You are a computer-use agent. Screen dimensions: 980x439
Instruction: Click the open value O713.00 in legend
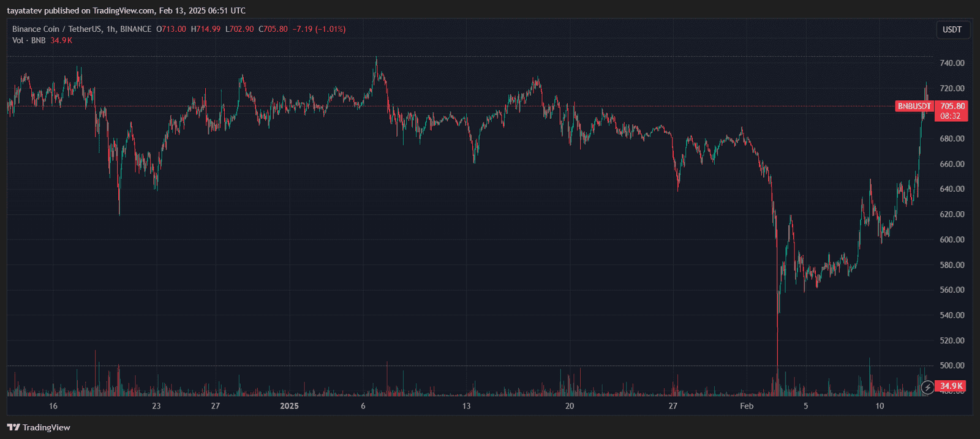(171, 29)
